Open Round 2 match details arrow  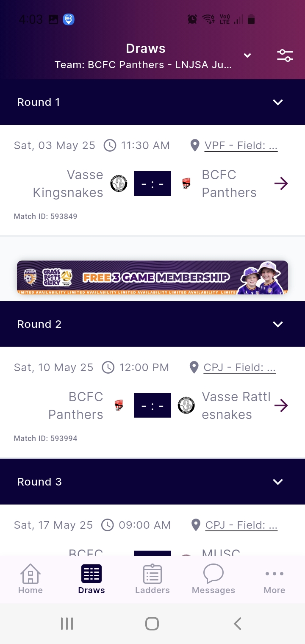pyautogui.click(x=281, y=405)
